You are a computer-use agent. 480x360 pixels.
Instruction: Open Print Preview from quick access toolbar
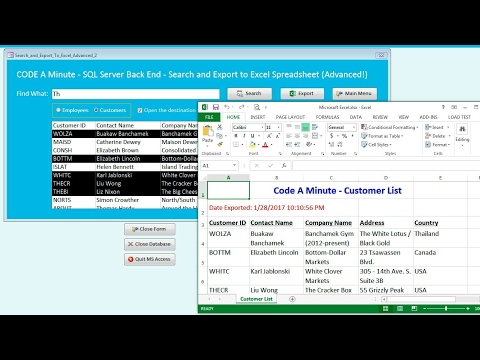pyautogui.click(x=257, y=107)
